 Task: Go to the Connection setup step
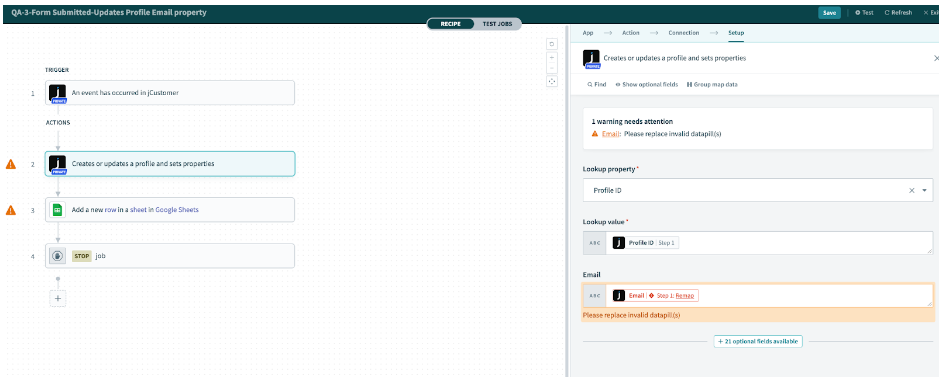[683, 33]
